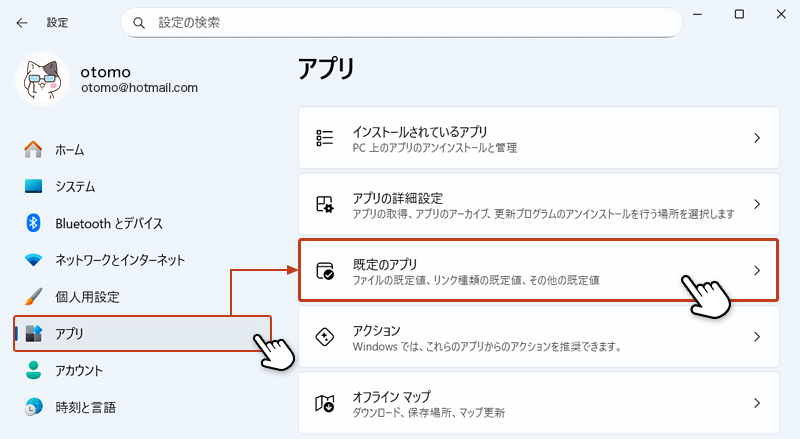
Task: Click the アプリの詳細設定 gear icon
Action: [x=324, y=204]
